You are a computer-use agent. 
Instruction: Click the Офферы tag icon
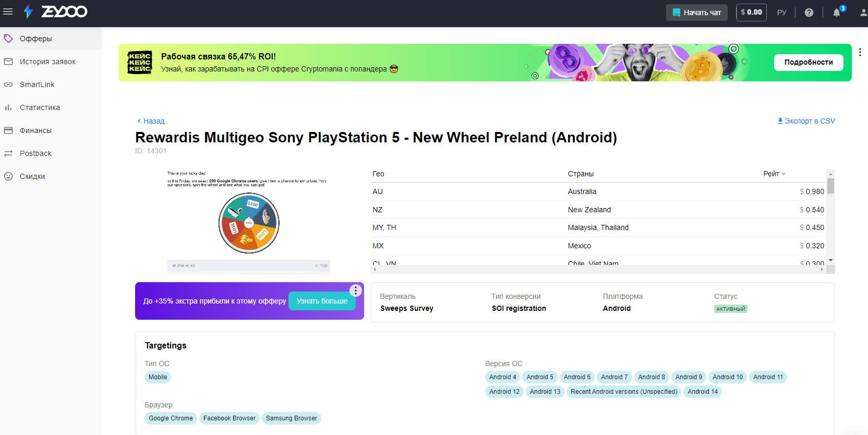coord(8,39)
